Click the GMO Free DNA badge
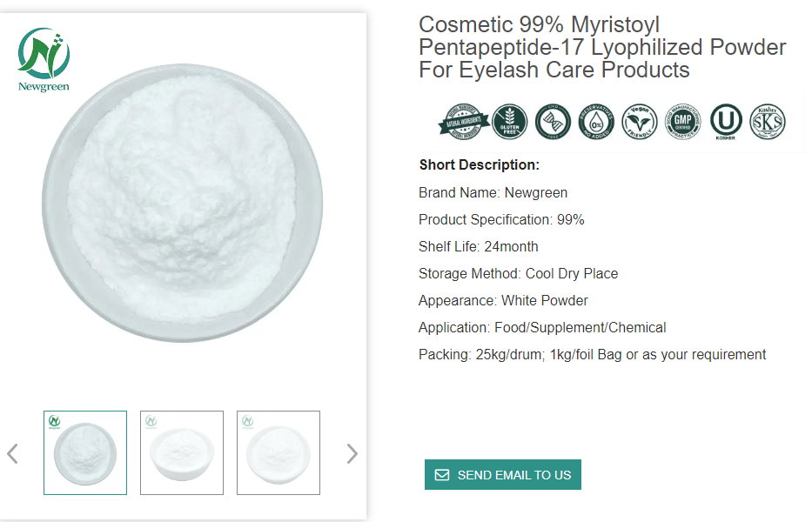Image resolution: width=812 pixels, height=522 pixels. point(553,122)
